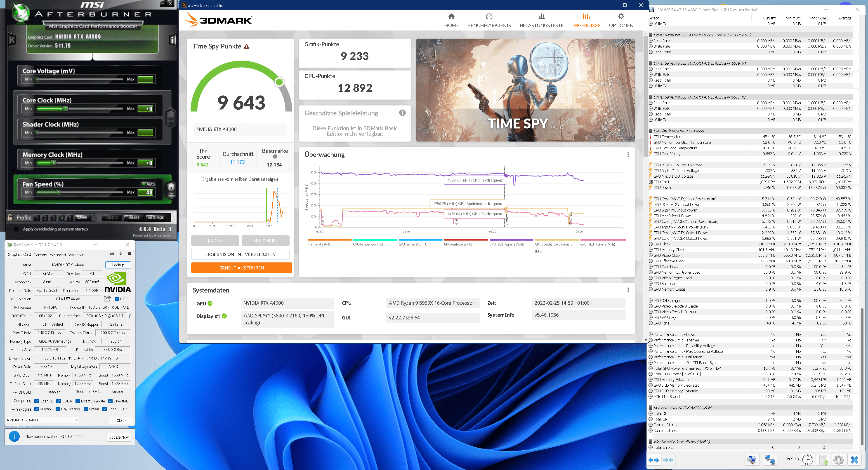Toggle the PhysX checkbox
This screenshot has width=868, height=470.
tap(86, 409)
